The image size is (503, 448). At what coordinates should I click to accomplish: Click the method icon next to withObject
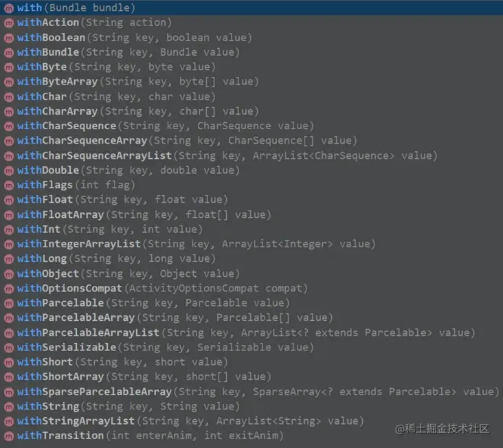tap(9, 274)
